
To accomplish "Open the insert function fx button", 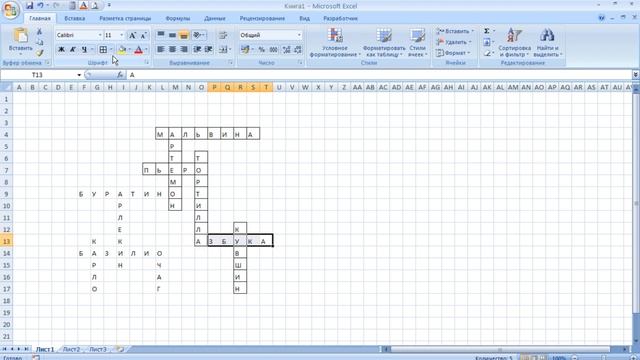I will pyautogui.click(x=120, y=75).
